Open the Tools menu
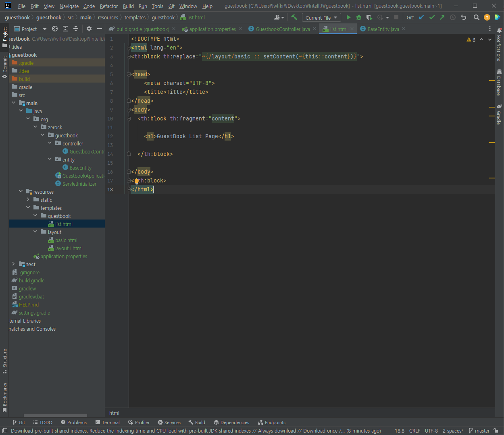 158,6
